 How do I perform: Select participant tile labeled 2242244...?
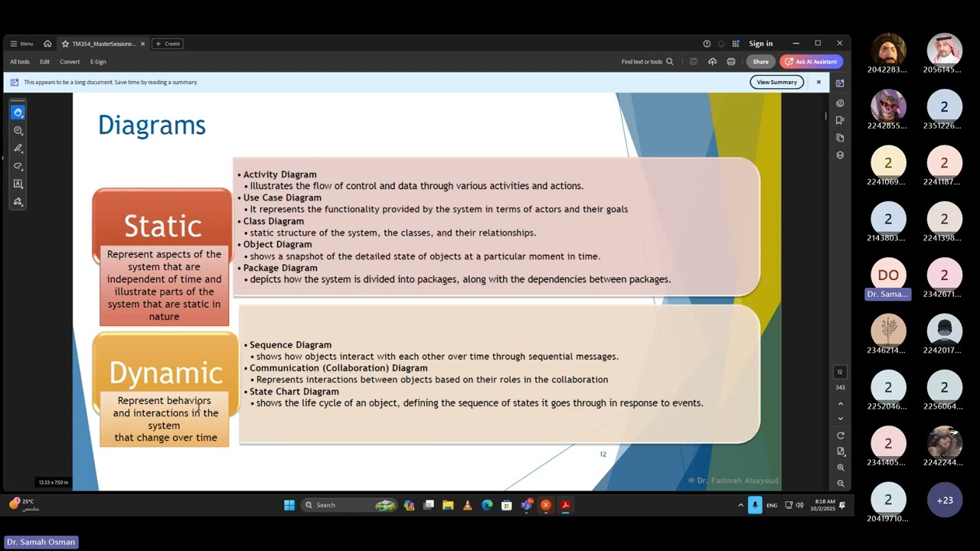(944, 447)
